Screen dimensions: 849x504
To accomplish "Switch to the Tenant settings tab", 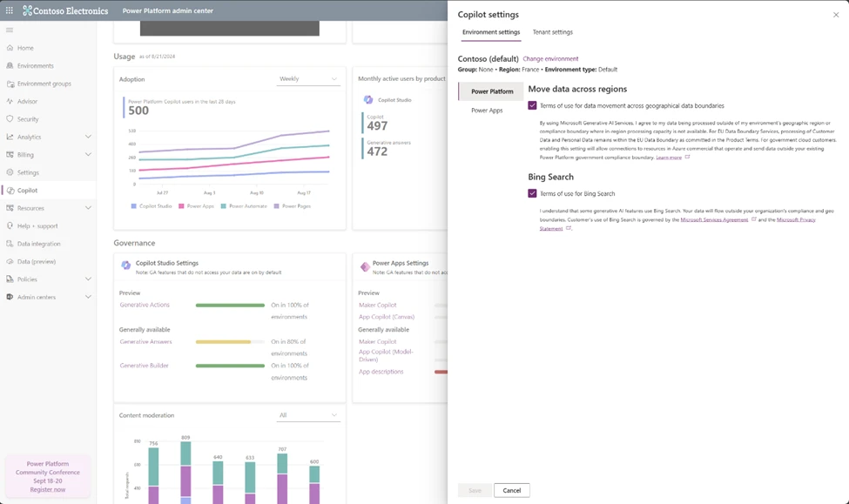I will (x=552, y=32).
